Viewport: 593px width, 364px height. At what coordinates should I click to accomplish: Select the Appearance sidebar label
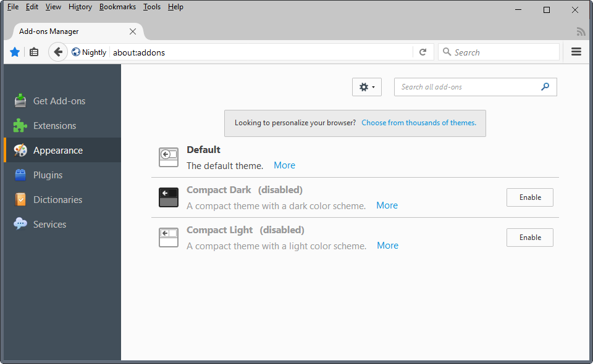coord(58,151)
